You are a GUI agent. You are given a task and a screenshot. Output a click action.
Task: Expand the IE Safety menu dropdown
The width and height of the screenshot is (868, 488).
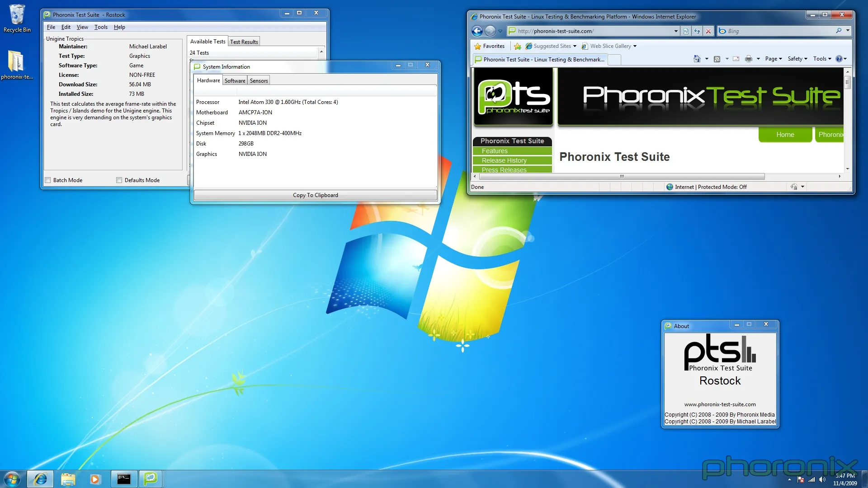797,59
